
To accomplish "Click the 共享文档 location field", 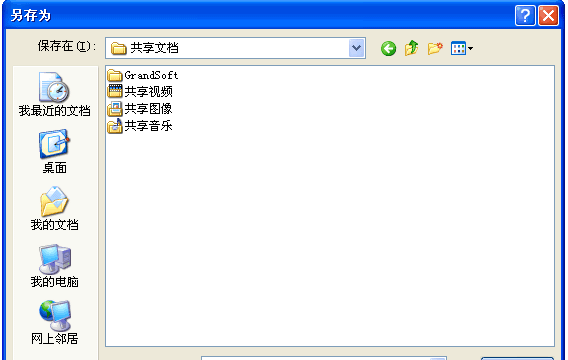I will coord(235,48).
